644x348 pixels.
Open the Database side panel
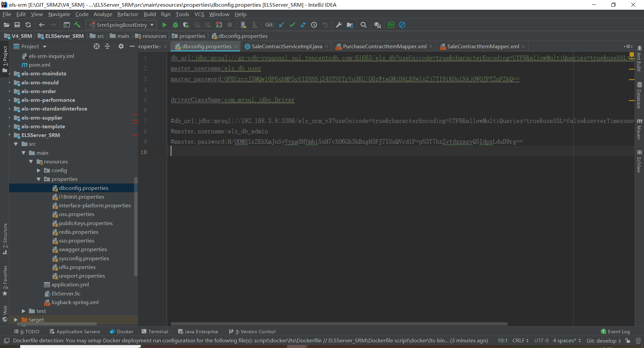pyautogui.click(x=639, y=95)
